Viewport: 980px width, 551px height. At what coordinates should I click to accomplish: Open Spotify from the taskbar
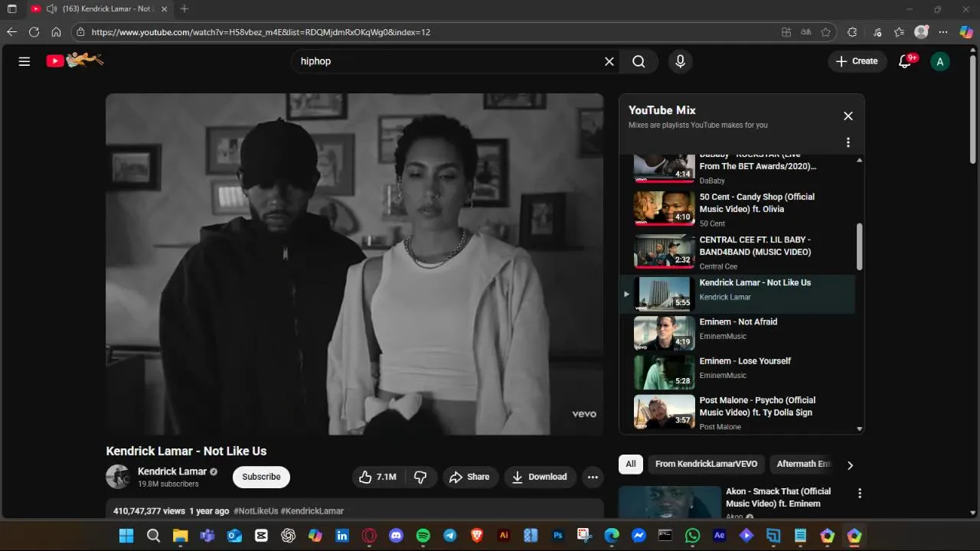423,536
